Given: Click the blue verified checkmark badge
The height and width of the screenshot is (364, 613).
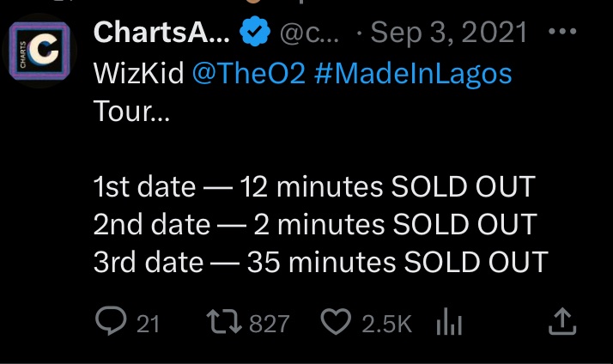Looking at the screenshot, I should click(x=255, y=31).
